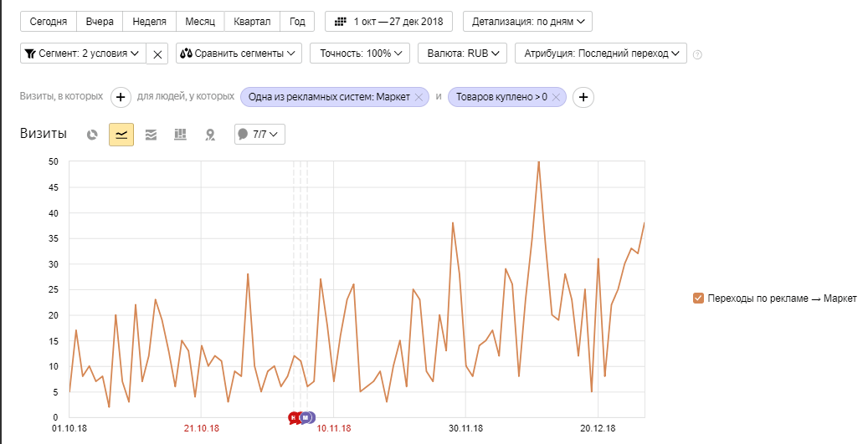Clear the segment with X button

pyautogui.click(x=157, y=54)
